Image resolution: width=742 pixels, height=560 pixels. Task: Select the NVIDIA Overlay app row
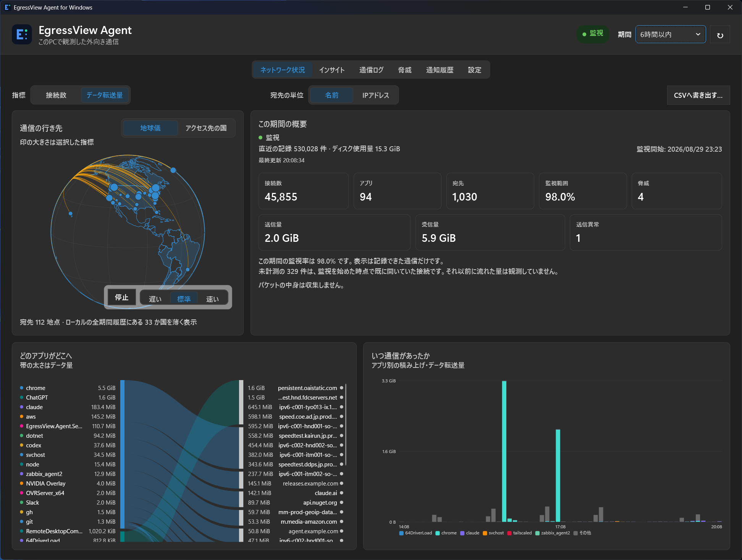68,483
